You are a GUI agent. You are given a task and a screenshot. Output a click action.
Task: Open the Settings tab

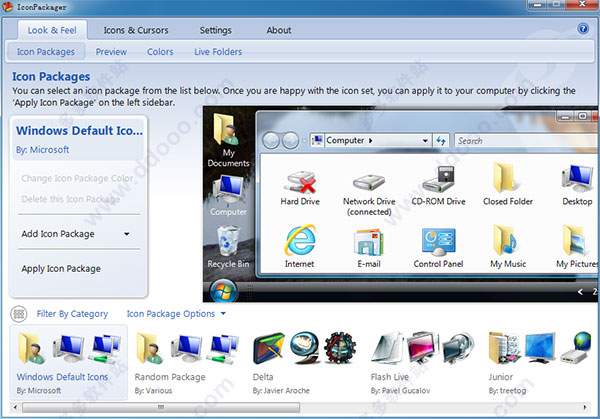215,30
